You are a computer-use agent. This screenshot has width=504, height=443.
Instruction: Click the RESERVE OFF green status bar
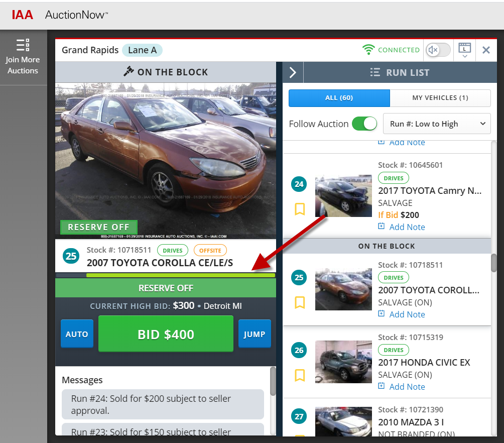[x=166, y=288]
